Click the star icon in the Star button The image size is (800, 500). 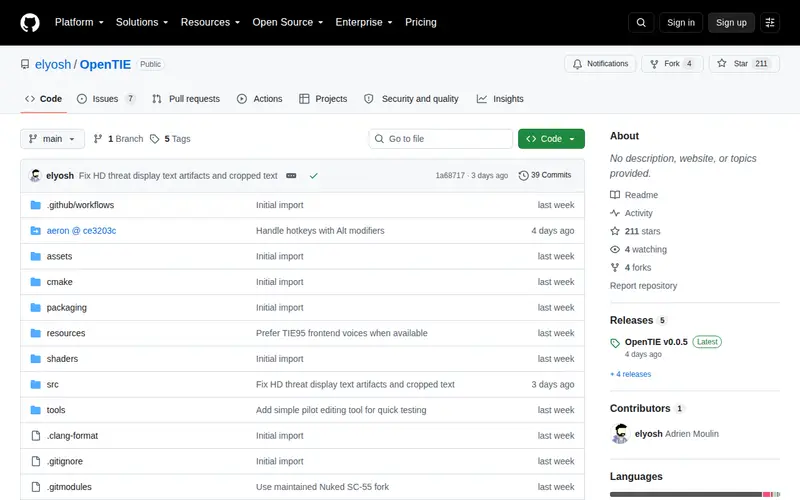click(721, 63)
